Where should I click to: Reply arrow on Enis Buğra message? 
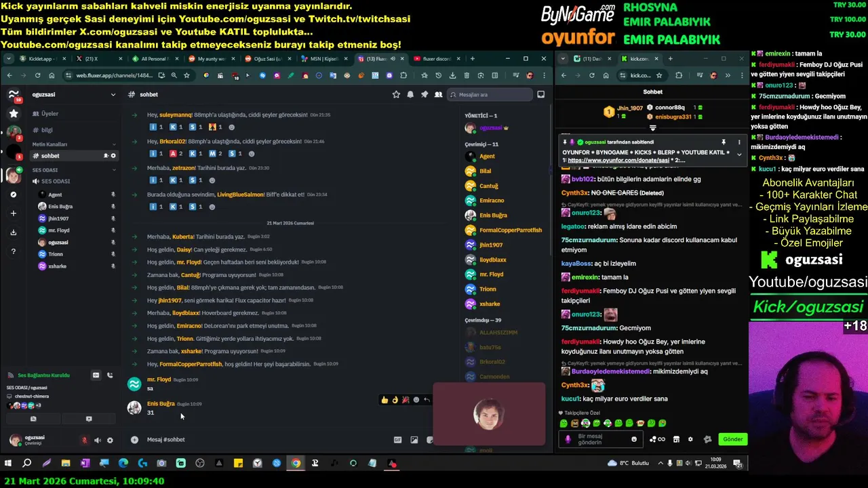pos(427,400)
